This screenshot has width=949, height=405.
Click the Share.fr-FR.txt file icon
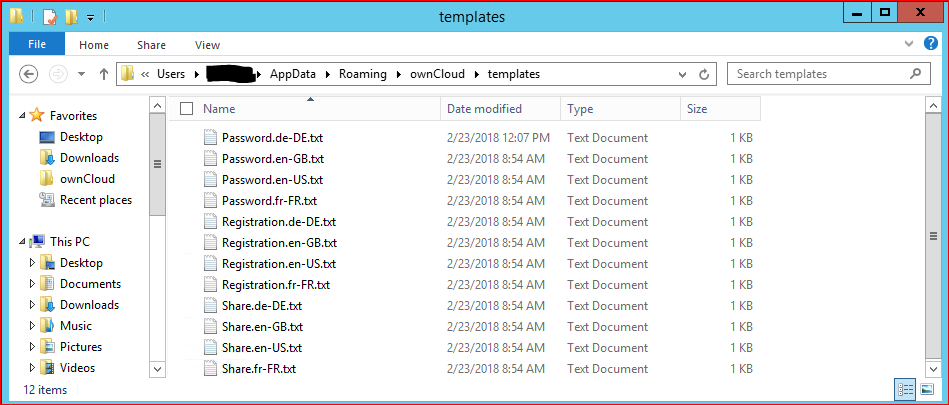[209, 369]
